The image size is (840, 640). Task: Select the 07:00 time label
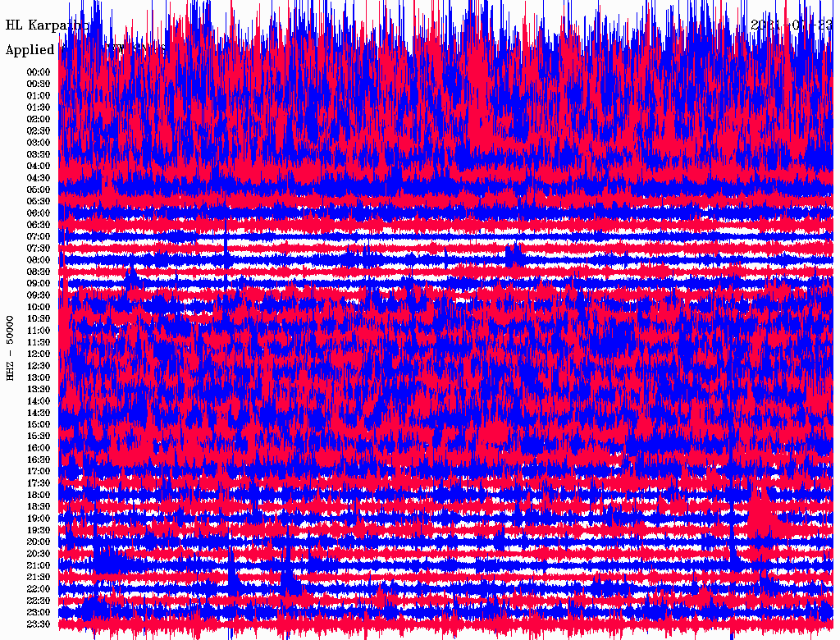39,237
